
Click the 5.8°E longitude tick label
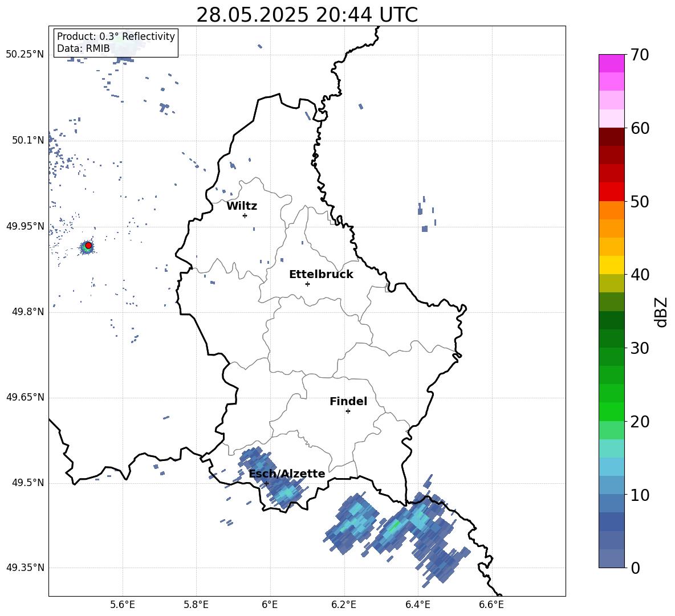[196, 605]
